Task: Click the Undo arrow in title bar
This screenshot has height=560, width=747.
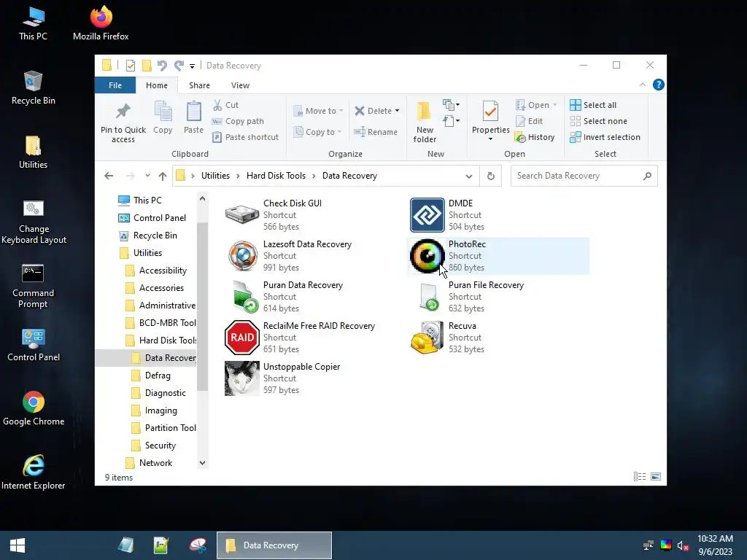Action: (162, 65)
